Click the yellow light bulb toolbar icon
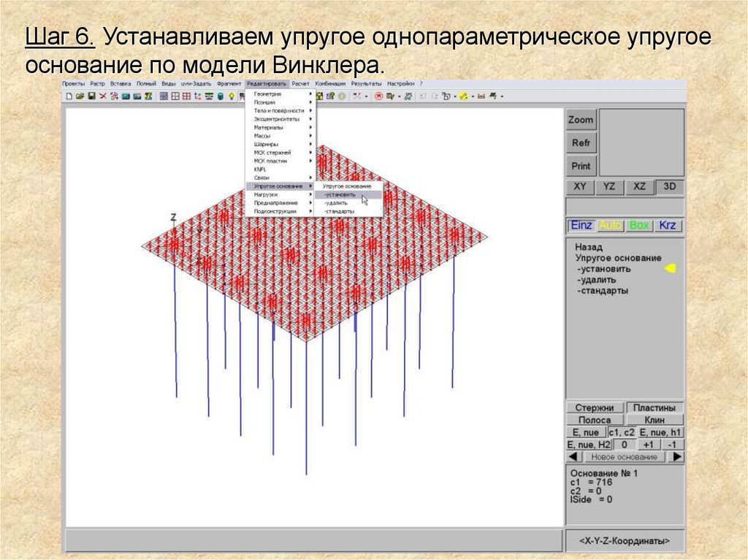 pyautogui.click(x=232, y=96)
